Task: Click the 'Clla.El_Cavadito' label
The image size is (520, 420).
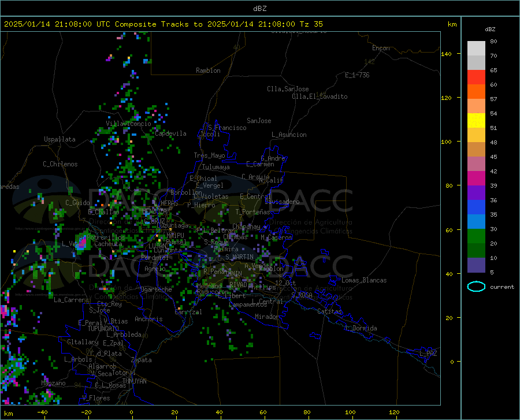Action: pyautogui.click(x=320, y=96)
